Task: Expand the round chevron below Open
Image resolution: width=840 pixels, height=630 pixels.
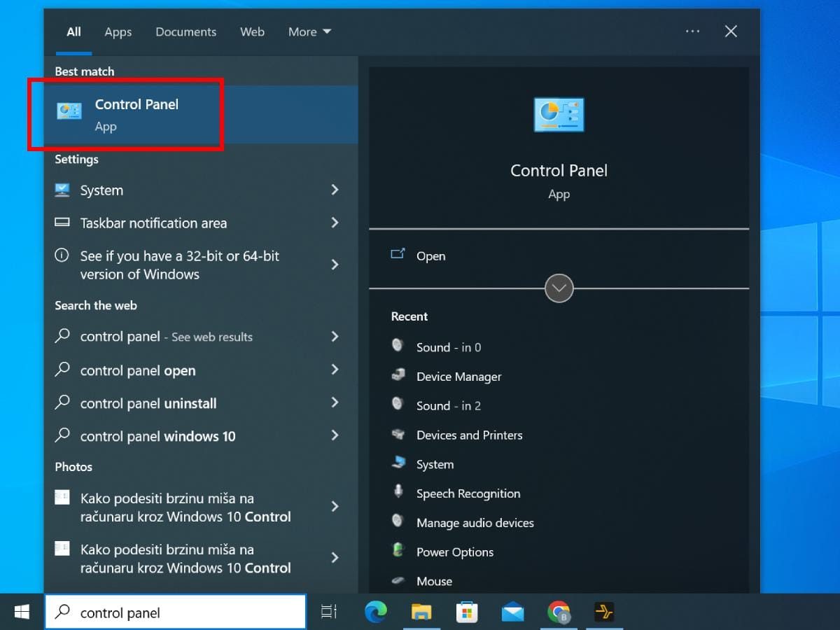Action: (559, 288)
